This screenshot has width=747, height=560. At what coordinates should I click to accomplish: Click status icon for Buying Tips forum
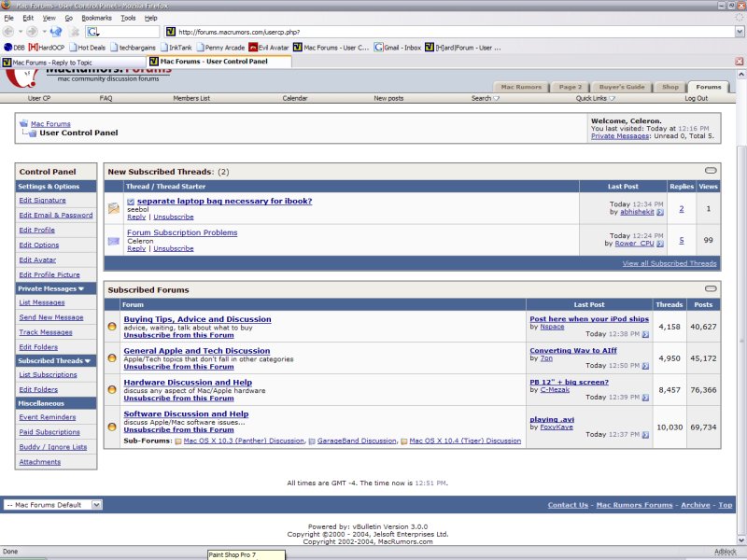(x=112, y=327)
